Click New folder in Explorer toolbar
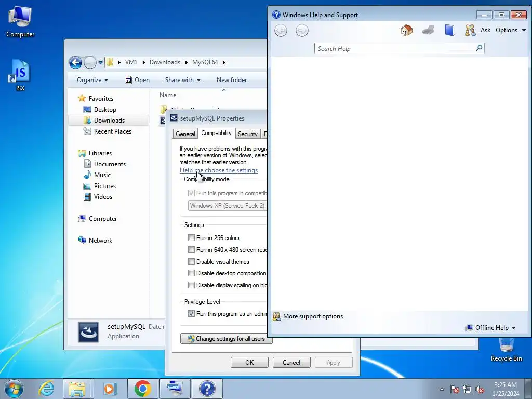532x399 pixels. (232, 80)
